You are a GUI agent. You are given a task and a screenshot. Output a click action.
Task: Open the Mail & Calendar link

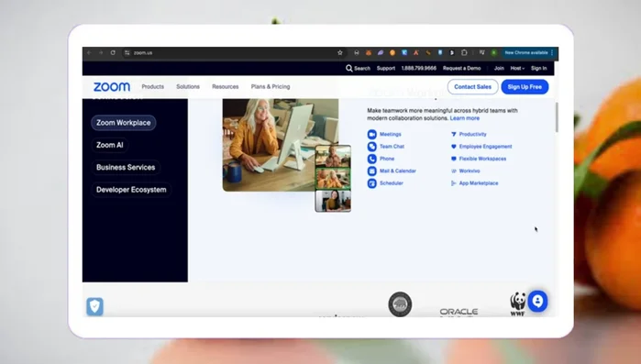pyautogui.click(x=398, y=171)
